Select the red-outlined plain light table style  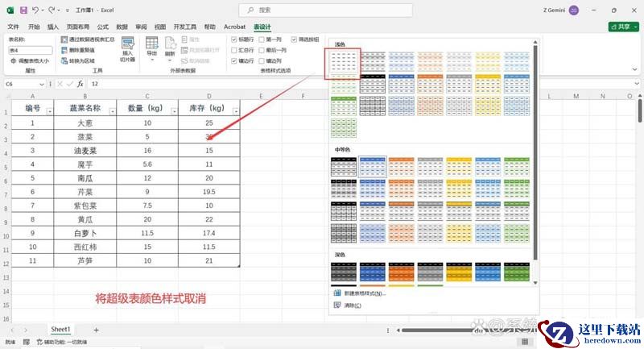[344, 61]
